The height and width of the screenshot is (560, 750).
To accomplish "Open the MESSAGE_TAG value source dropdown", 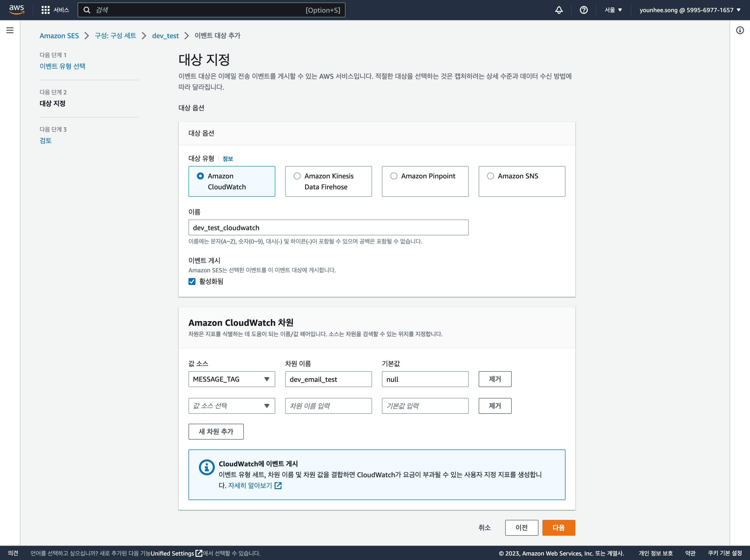I will (x=232, y=379).
